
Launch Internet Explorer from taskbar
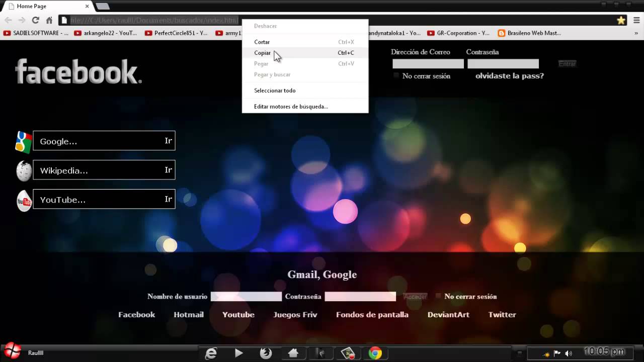(211, 353)
